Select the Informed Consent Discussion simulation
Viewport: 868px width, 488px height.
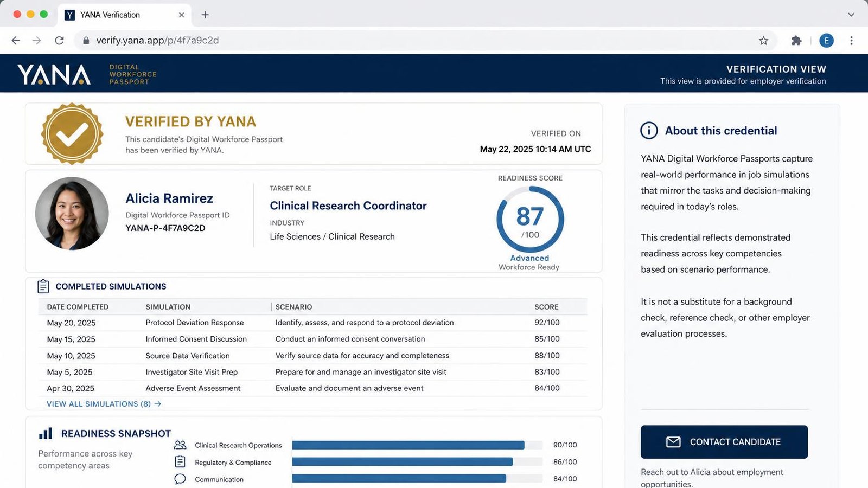pyautogui.click(x=196, y=339)
